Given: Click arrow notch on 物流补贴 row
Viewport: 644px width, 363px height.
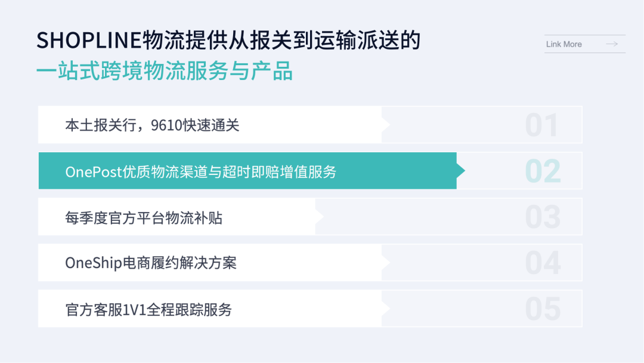Looking at the screenshot, I should 320,217.
